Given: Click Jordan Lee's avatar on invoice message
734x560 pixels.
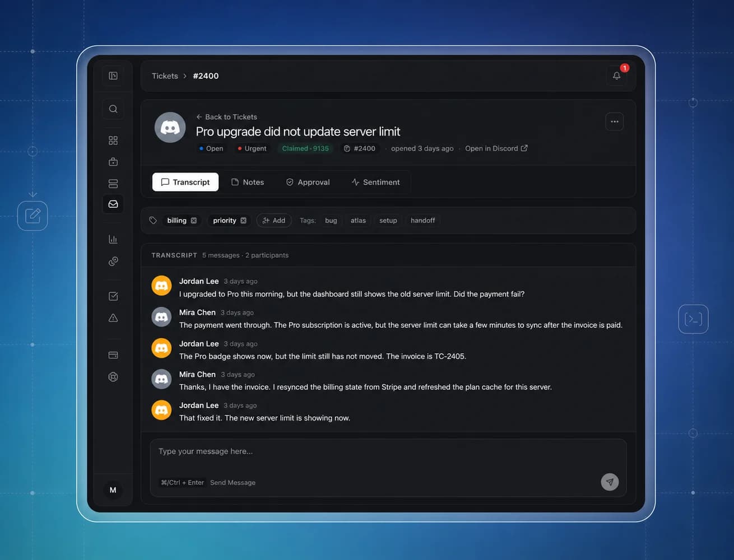Looking at the screenshot, I should [x=161, y=348].
